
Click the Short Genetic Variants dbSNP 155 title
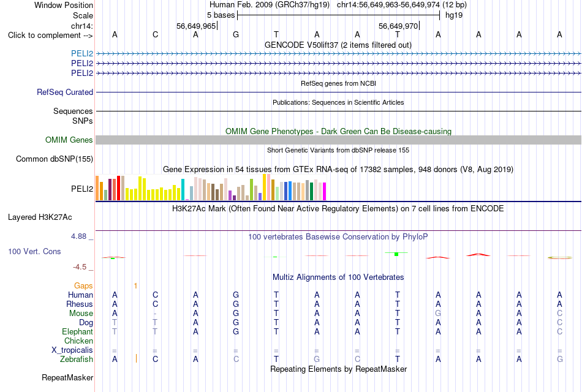tap(338, 150)
